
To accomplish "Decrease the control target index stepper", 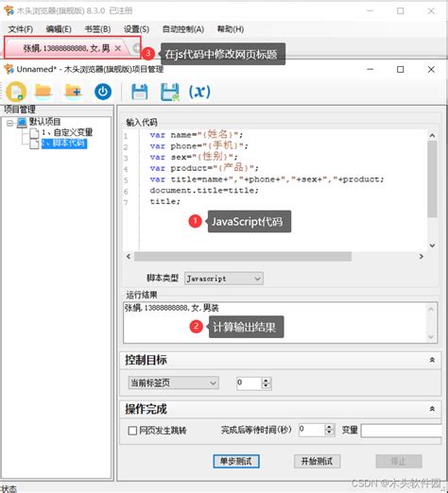I will pyautogui.click(x=266, y=386).
